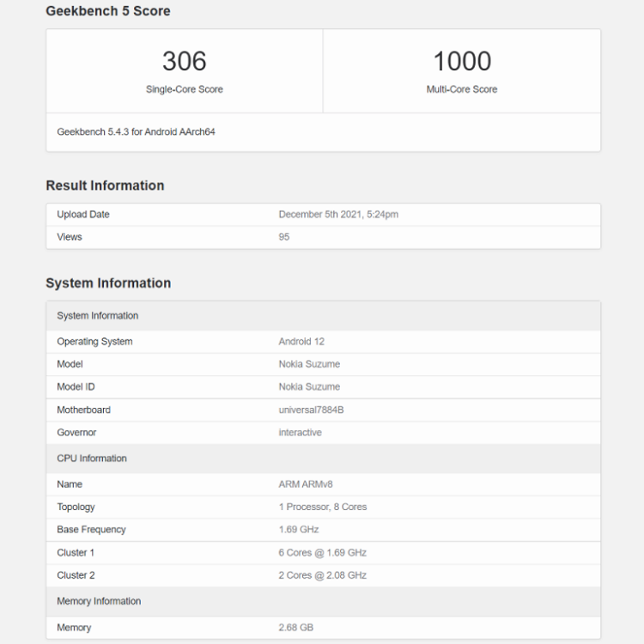
Task: Select the 2.68 GB memory value
Action: (x=295, y=628)
